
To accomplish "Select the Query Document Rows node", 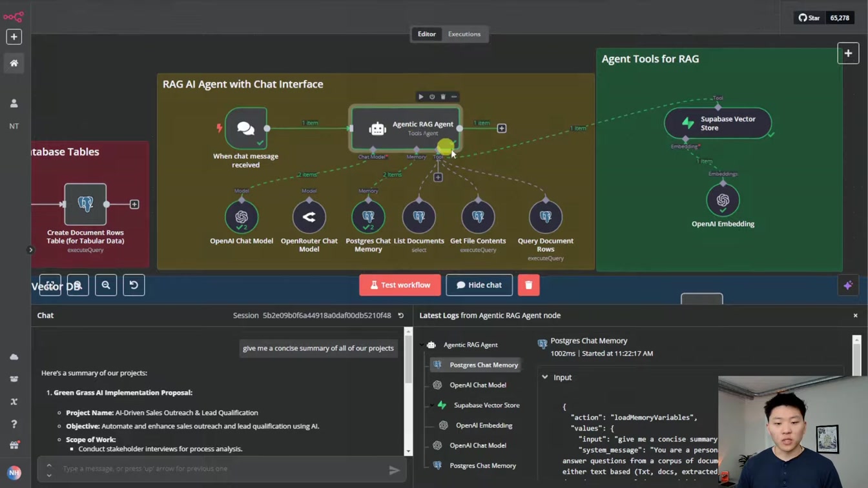I will (546, 217).
